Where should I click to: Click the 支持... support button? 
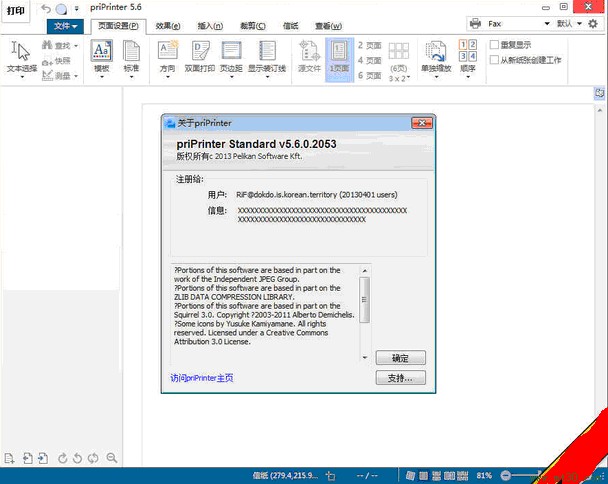400,378
